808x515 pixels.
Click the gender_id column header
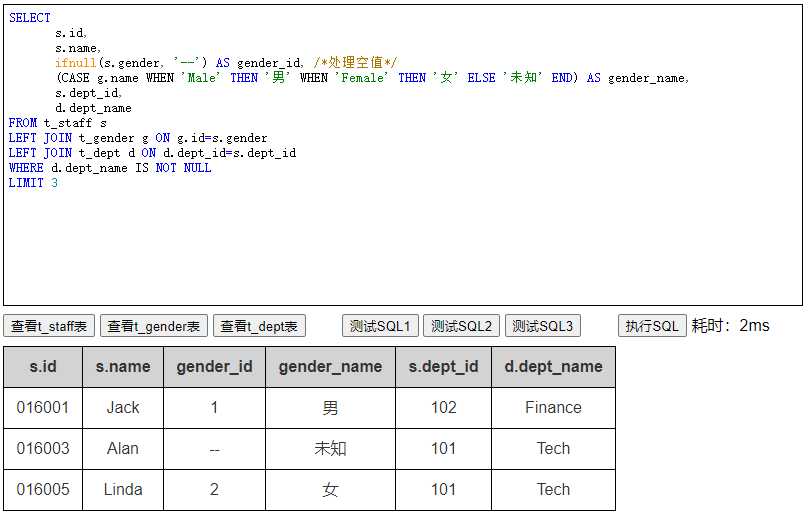[214, 367]
